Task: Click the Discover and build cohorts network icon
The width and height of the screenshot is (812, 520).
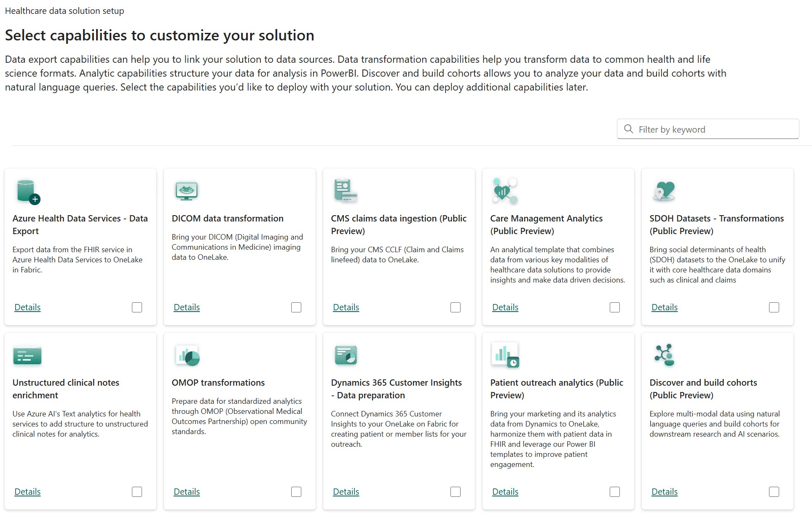Action: coord(665,355)
